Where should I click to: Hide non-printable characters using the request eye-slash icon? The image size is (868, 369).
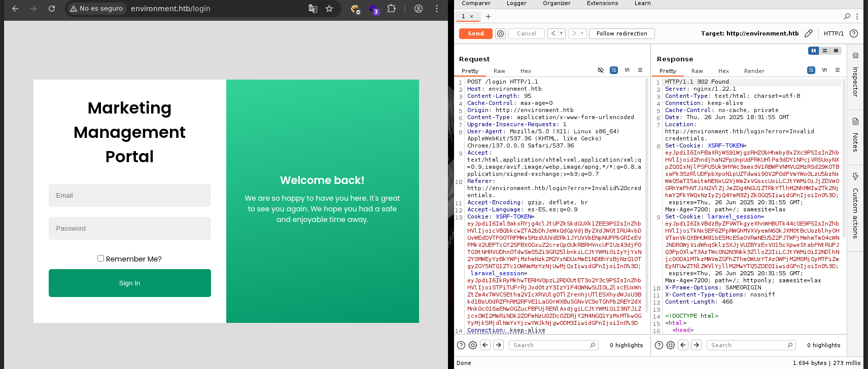coord(601,70)
